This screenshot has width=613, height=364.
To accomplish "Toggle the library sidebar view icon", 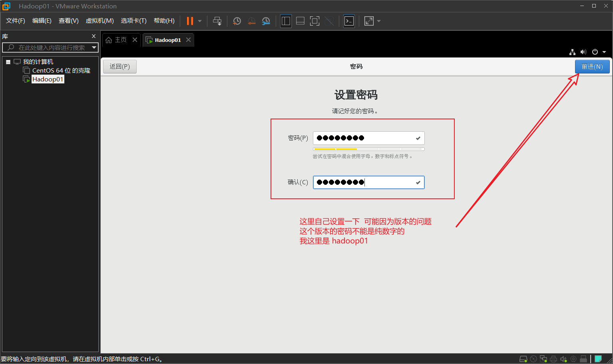I will click(286, 21).
